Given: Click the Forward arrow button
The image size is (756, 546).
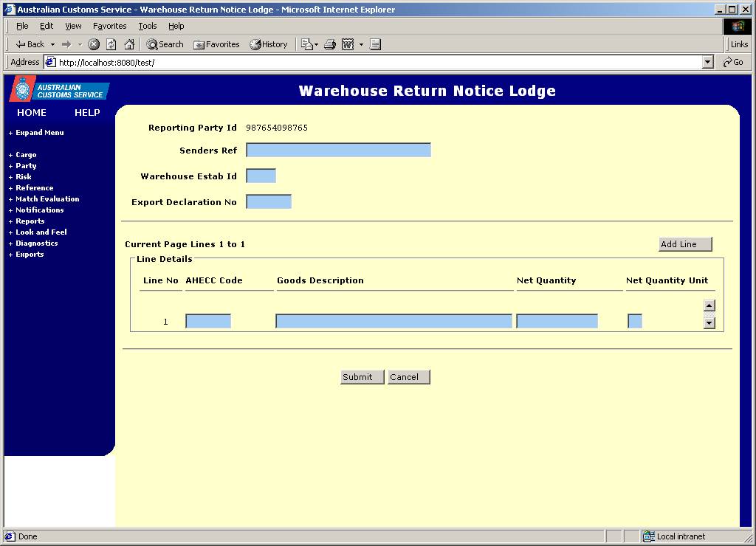Looking at the screenshot, I should (x=66, y=44).
